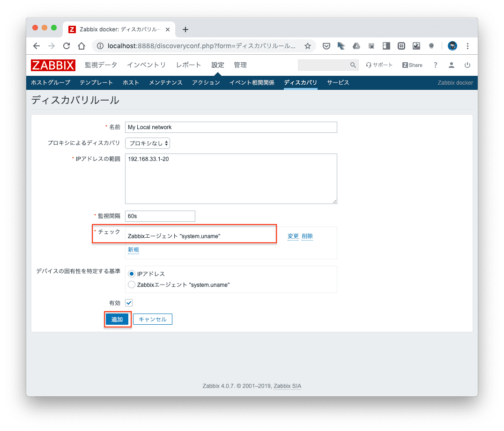Image resolution: width=504 pixels, height=431 pixels.
Task: Go back in browser history
Action: point(37,46)
